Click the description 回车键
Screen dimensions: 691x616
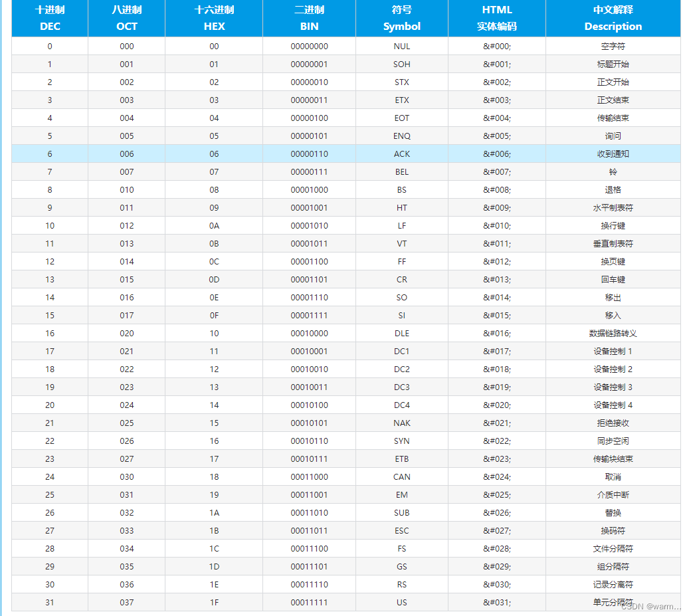click(x=613, y=280)
